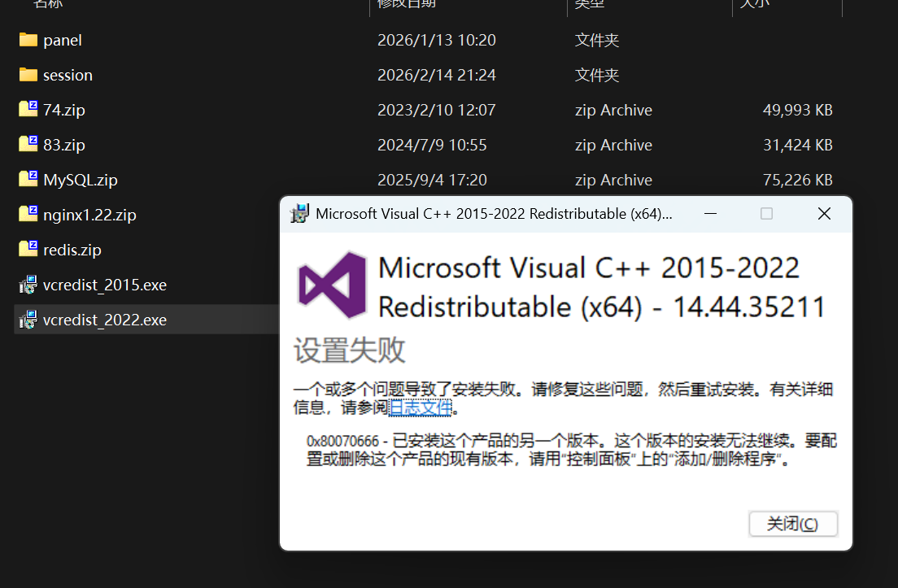Click the 74.zip archive icon
Viewport: 898px width, 588px height.
[x=28, y=109]
